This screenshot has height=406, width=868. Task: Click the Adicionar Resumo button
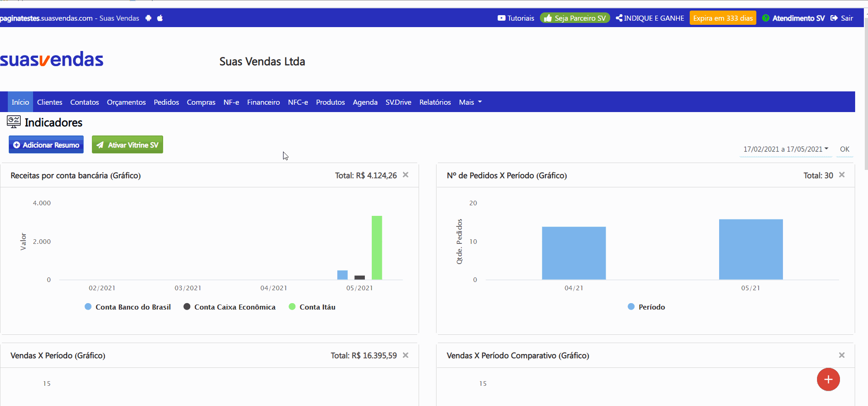tap(46, 145)
